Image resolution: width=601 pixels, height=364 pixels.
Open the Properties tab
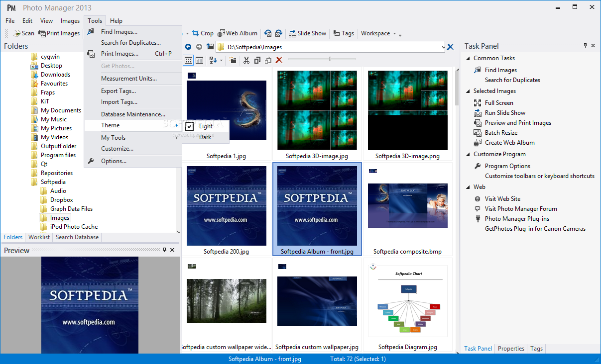(x=511, y=349)
